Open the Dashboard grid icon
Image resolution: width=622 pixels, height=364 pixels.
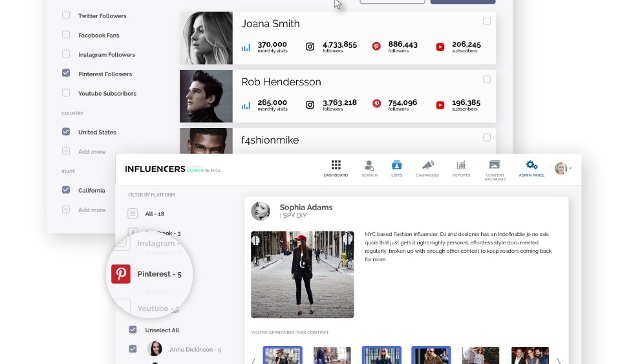pos(336,165)
